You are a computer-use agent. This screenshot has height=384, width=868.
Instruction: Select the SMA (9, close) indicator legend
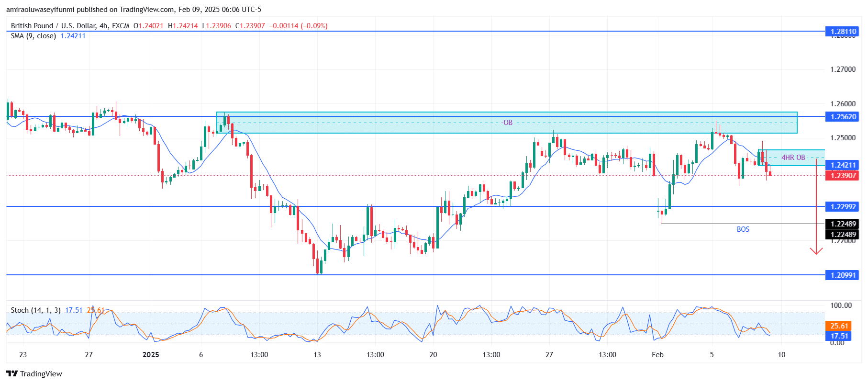coord(33,36)
